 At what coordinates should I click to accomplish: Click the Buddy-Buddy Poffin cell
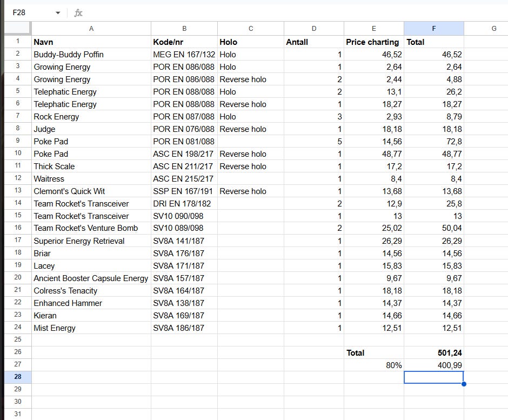(91, 54)
